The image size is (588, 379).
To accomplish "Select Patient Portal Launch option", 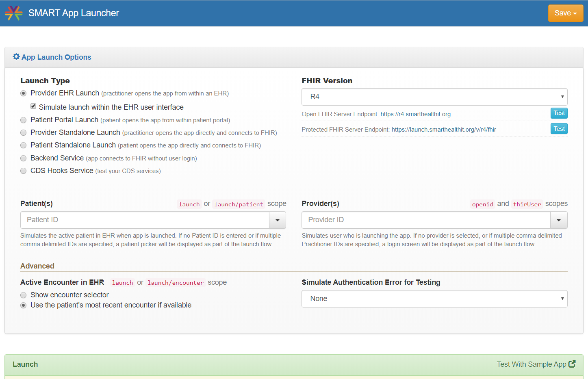I will [x=24, y=120].
